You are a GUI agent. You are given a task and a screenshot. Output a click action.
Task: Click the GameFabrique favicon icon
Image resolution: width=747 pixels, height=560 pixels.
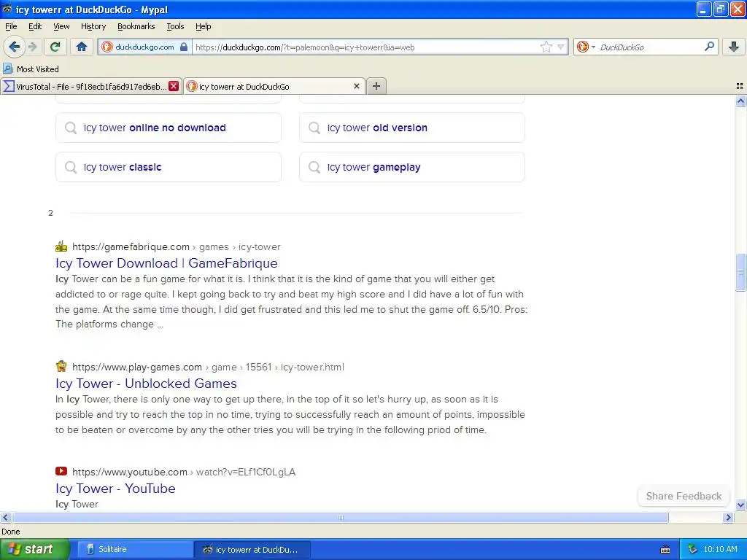[61, 246]
